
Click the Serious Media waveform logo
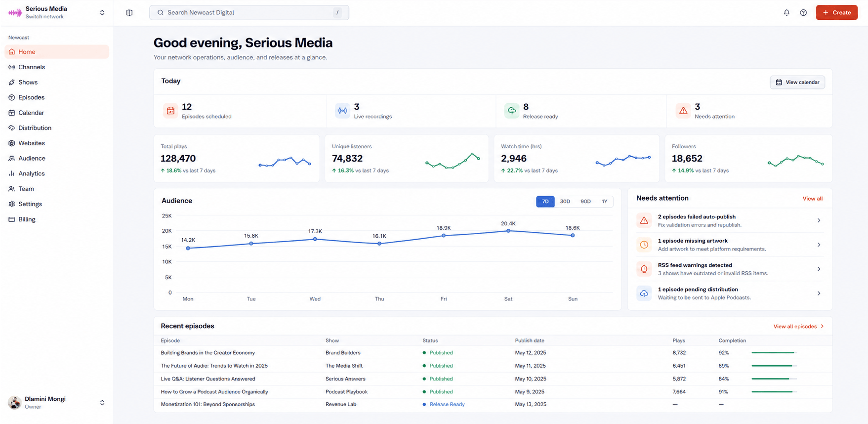[x=15, y=12]
